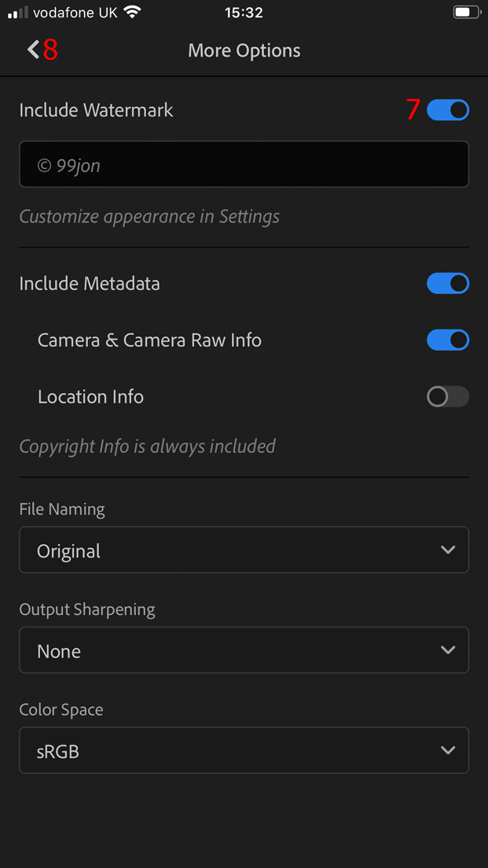The image size is (488, 868).
Task: Tap the Include Metadata label
Action: 90,283
